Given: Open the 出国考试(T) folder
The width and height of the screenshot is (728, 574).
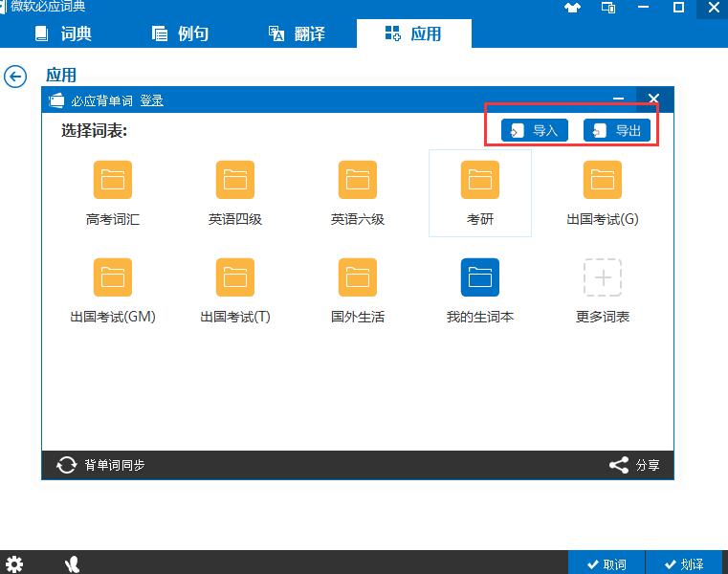Looking at the screenshot, I should 235,277.
